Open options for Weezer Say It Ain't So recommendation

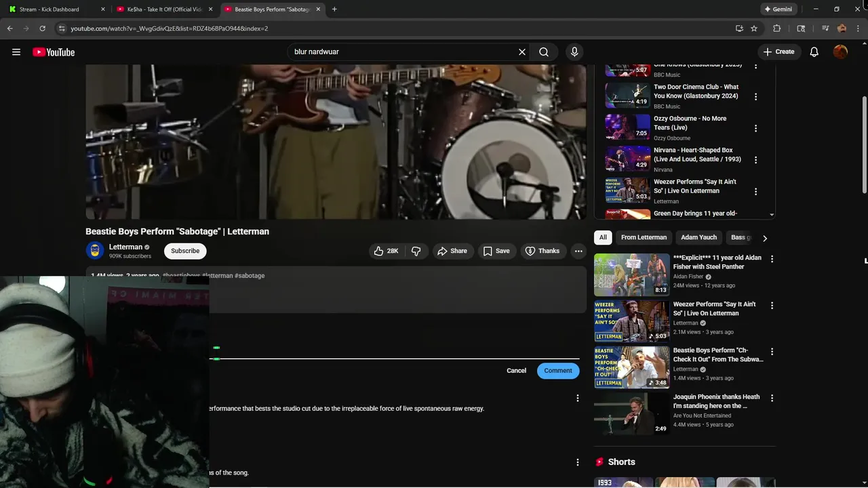coord(772,306)
